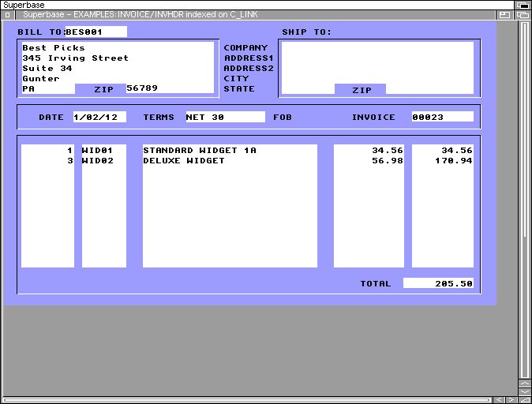Click the INVOICE number field 00023
The width and height of the screenshot is (532, 404).
point(443,117)
